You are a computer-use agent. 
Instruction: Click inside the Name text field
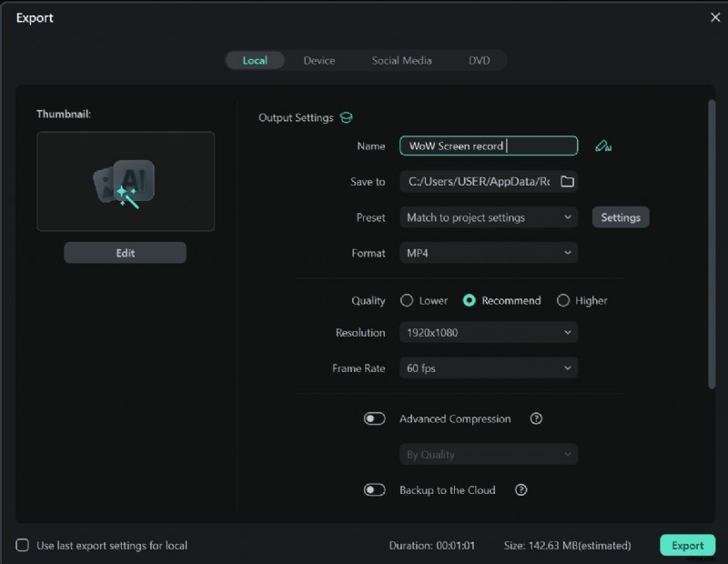pos(489,146)
